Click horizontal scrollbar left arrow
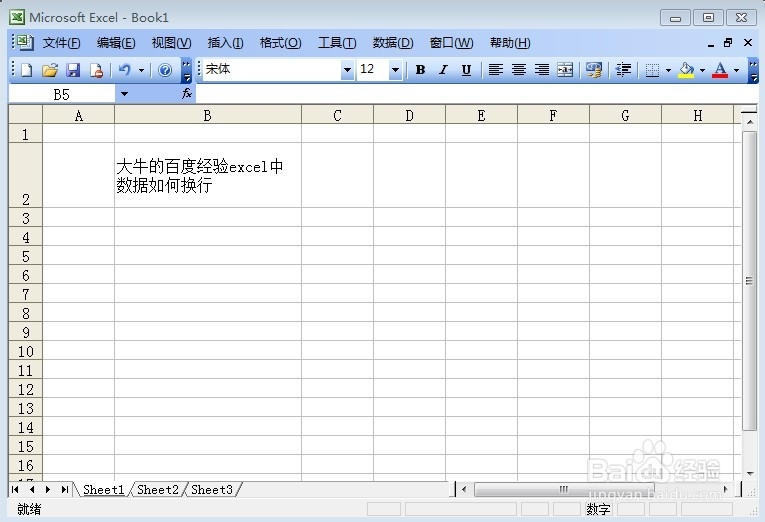The image size is (765, 522). pos(464,489)
